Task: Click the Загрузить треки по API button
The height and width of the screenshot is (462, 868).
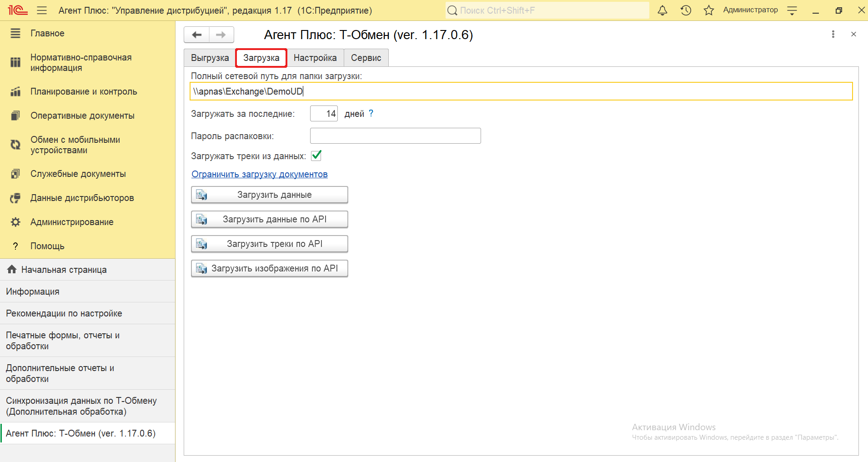Action: [270, 244]
